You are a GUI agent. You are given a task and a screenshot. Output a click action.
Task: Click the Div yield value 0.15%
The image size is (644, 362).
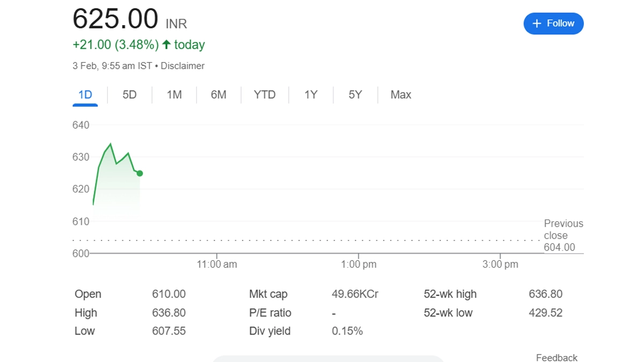pyautogui.click(x=347, y=331)
